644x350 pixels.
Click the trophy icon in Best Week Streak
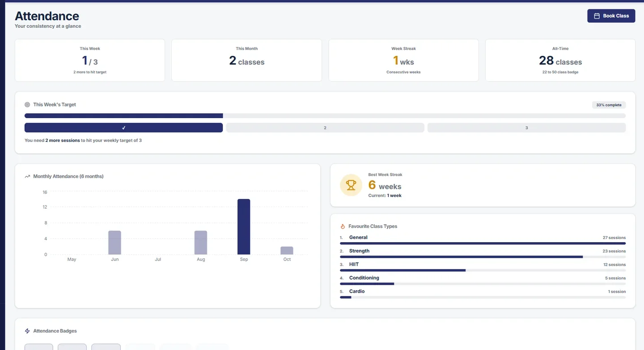pyautogui.click(x=351, y=185)
